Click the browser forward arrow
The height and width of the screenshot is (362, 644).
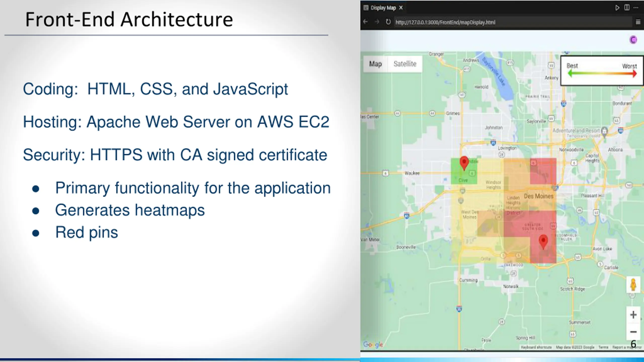tap(377, 22)
